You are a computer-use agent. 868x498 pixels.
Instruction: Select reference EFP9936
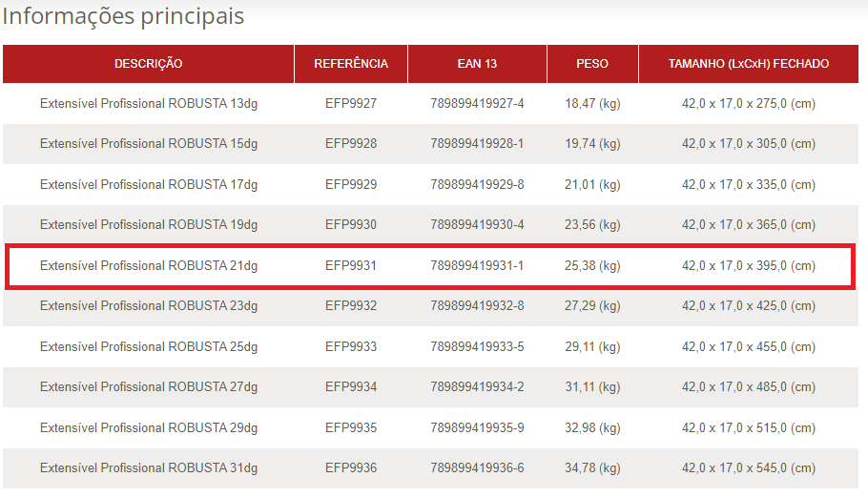tap(351, 468)
